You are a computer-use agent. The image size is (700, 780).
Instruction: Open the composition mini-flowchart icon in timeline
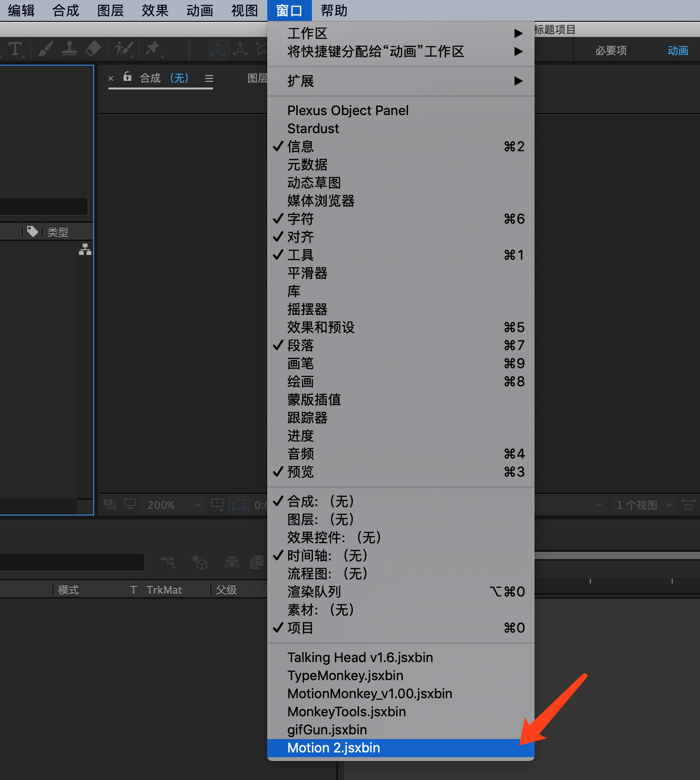(x=168, y=562)
